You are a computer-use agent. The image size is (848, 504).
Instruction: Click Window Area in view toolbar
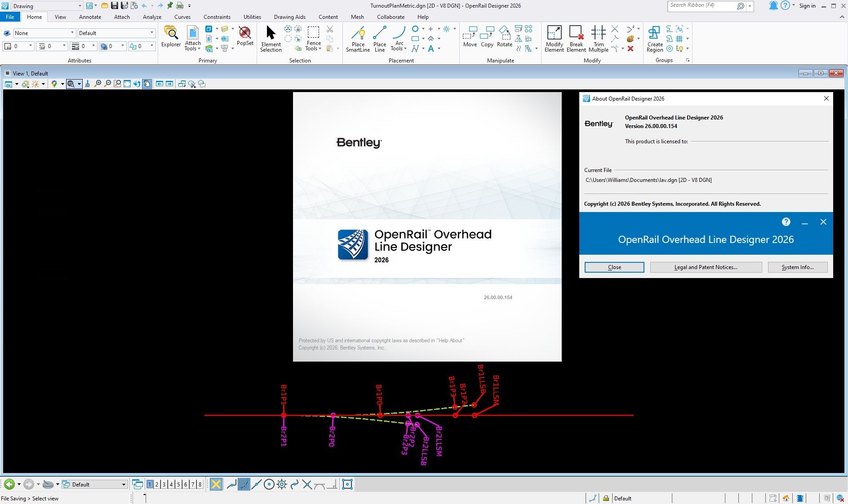pyautogui.click(x=117, y=84)
